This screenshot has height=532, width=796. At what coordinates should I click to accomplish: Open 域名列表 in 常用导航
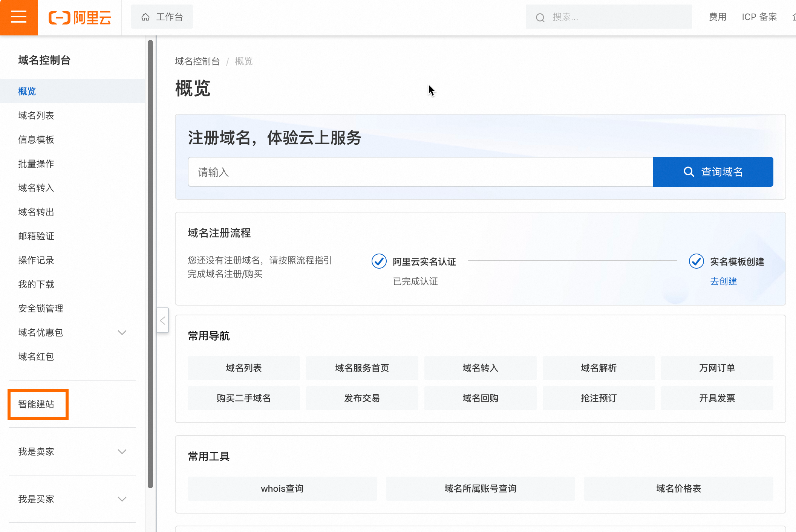tap(244, 368)
